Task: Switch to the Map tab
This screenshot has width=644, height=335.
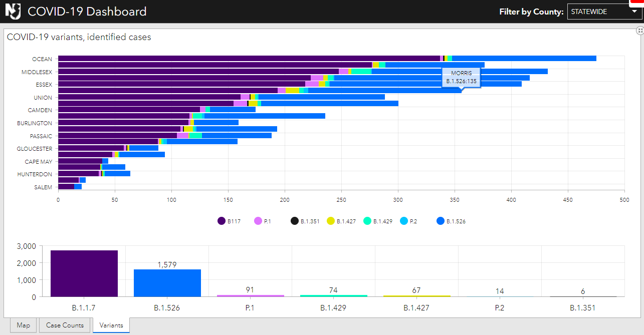Action: coord(23,325)
